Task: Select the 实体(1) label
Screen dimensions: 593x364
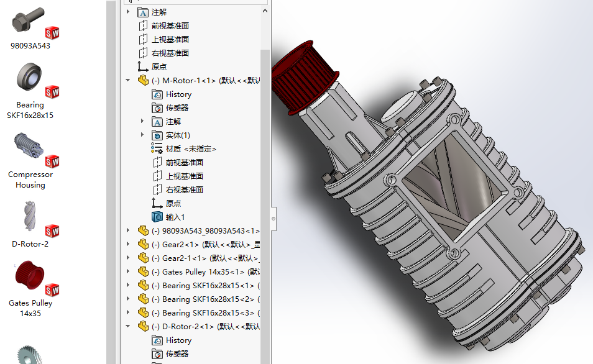Action: (178, 135)
